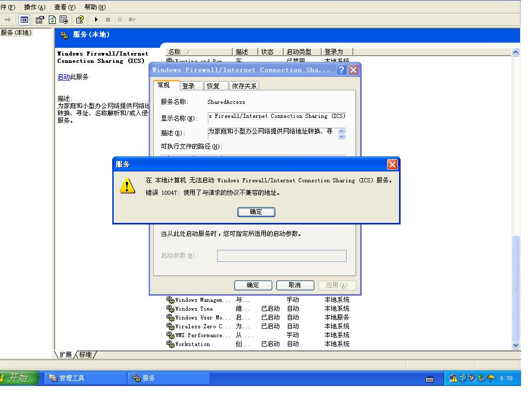Click the Workstation service name
Image resolution: width=532 pixels, height=399 pixels.
coord(192,344)
